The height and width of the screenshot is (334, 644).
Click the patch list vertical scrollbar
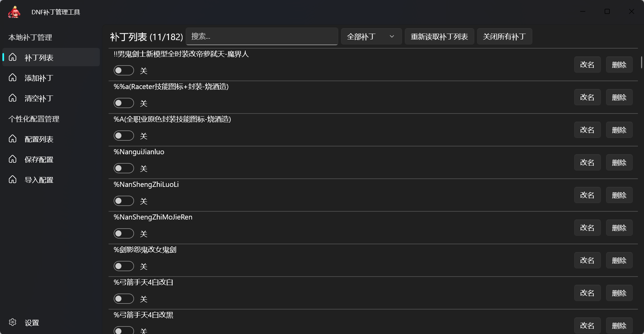[x=641, y=63]
